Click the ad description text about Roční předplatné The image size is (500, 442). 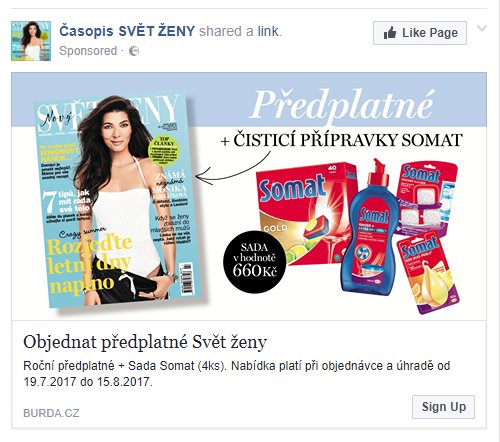[x=237, y=374]
